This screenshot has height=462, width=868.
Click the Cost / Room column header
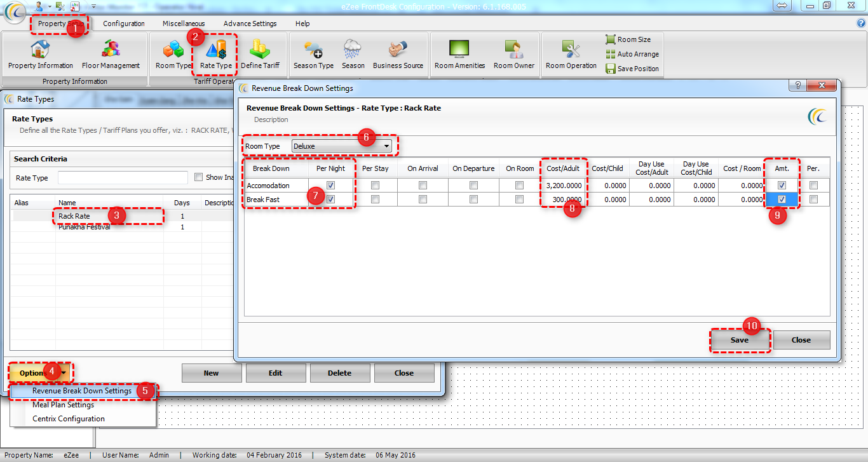coord(742,168)
